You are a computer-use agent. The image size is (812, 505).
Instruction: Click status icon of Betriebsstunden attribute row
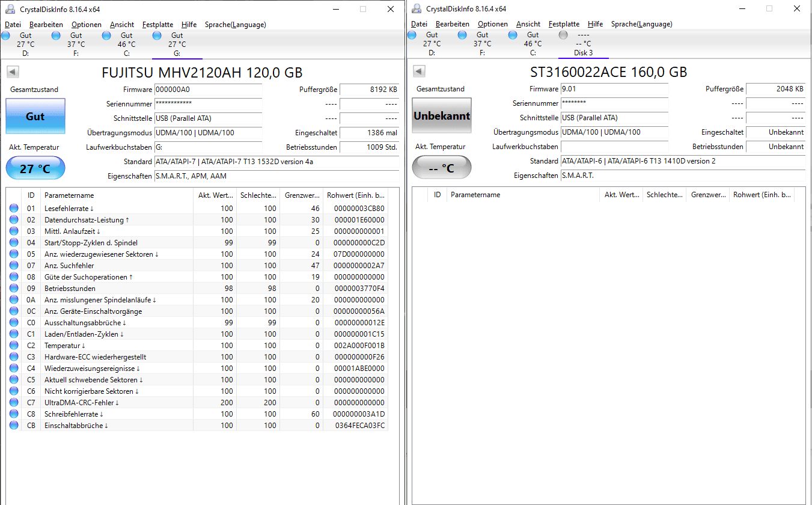[x=14, y=289]
